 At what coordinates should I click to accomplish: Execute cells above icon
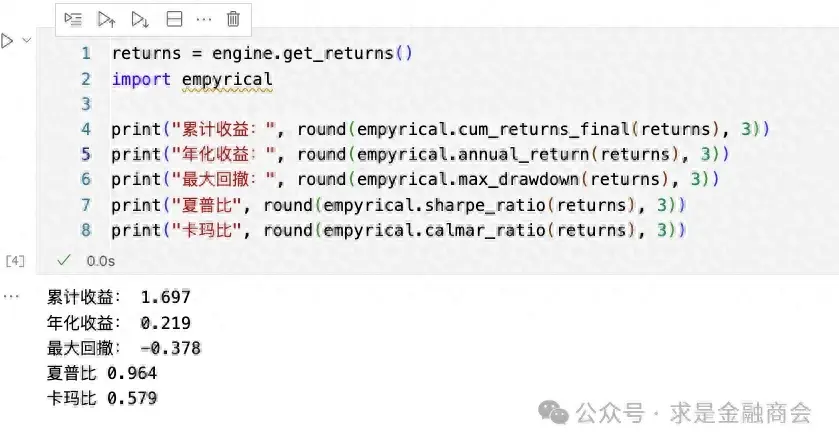[106, 19]
